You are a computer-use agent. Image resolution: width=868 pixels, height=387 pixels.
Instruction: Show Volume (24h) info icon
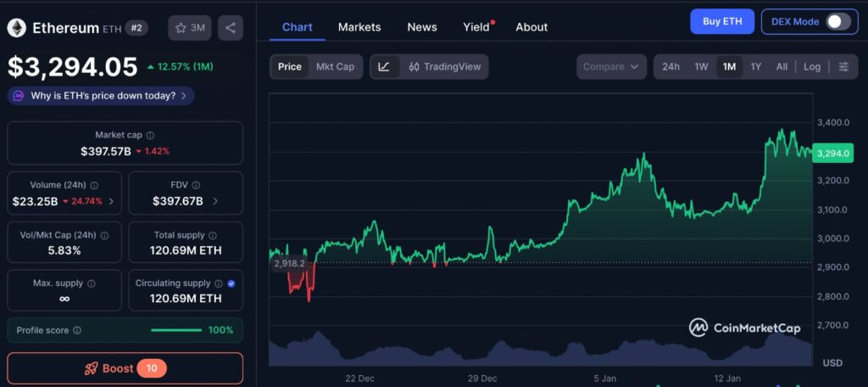coord(94,185)
